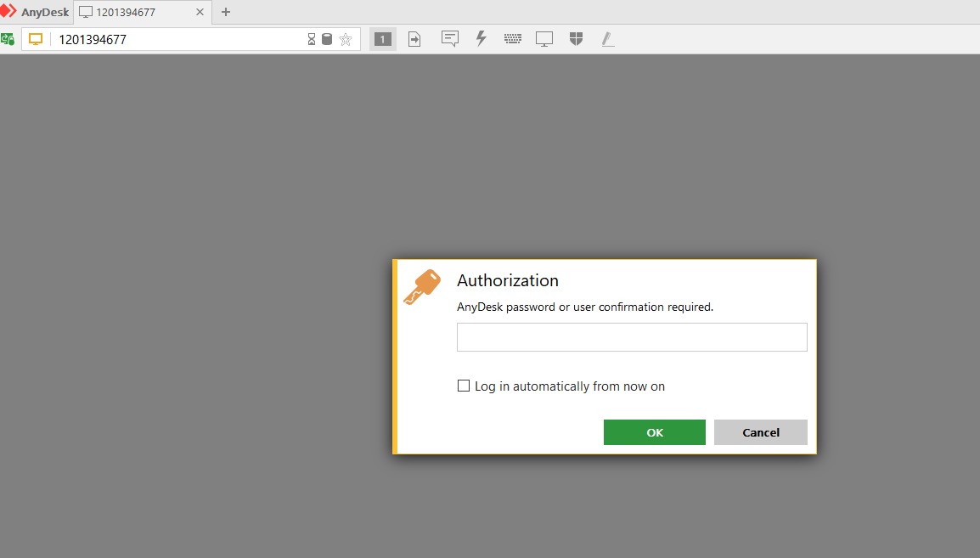Screen dimensions: 980x558
Task: Enable Log in automatically from now on
Action: point(463,386)
